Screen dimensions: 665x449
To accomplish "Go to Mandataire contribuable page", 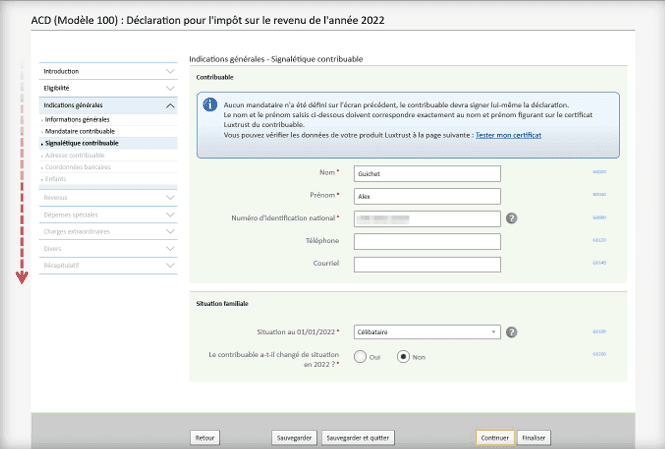I will click(80, 131).
